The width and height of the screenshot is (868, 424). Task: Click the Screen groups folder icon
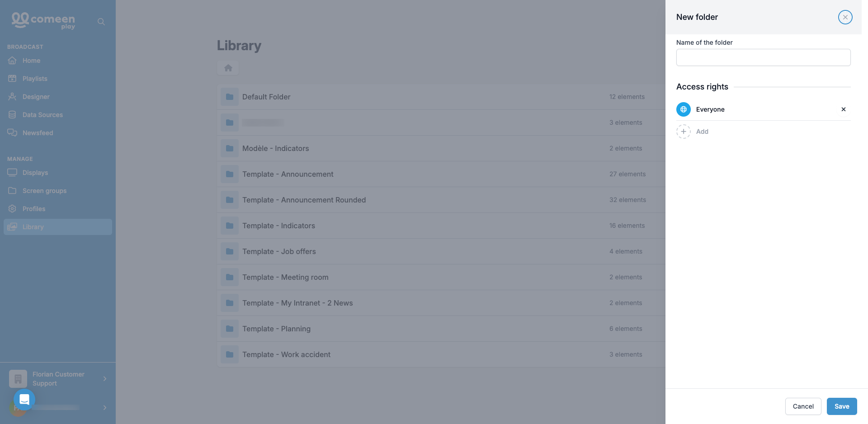12,190
